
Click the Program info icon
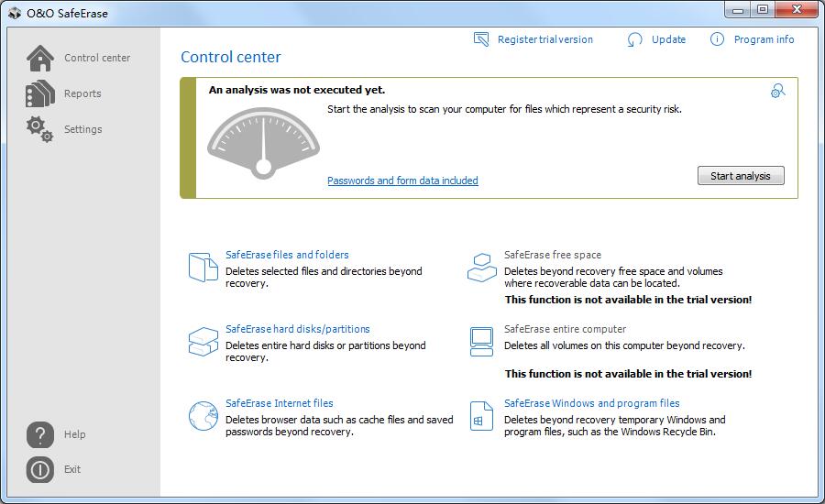pyautogui.click(x=717, y=39)
